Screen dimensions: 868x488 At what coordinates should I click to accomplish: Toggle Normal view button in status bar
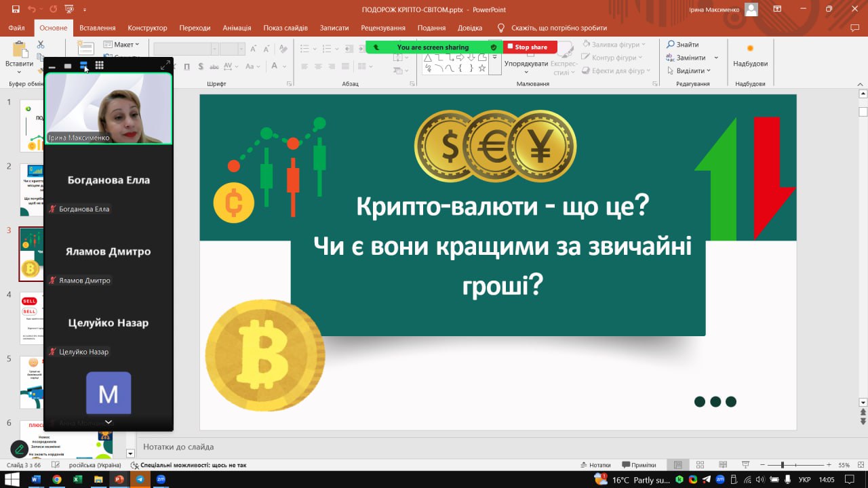[677, 465]
